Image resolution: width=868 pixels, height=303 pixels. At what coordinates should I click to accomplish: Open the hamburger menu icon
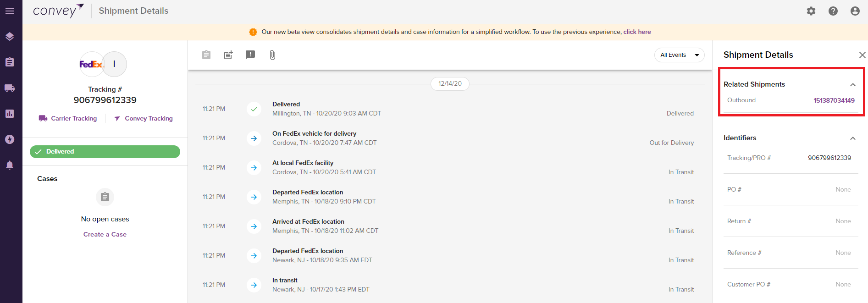tap(10, 11)
